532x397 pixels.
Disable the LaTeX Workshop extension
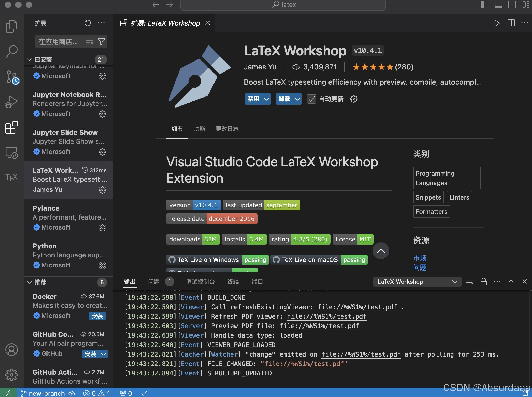[x=253, y=99]
